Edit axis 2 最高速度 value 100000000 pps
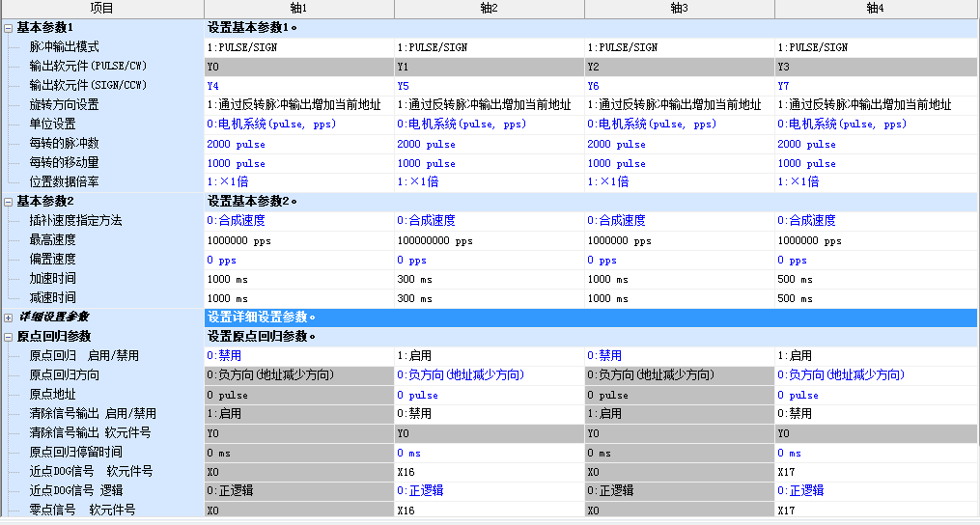980x525 pixels. coord(489,240)
